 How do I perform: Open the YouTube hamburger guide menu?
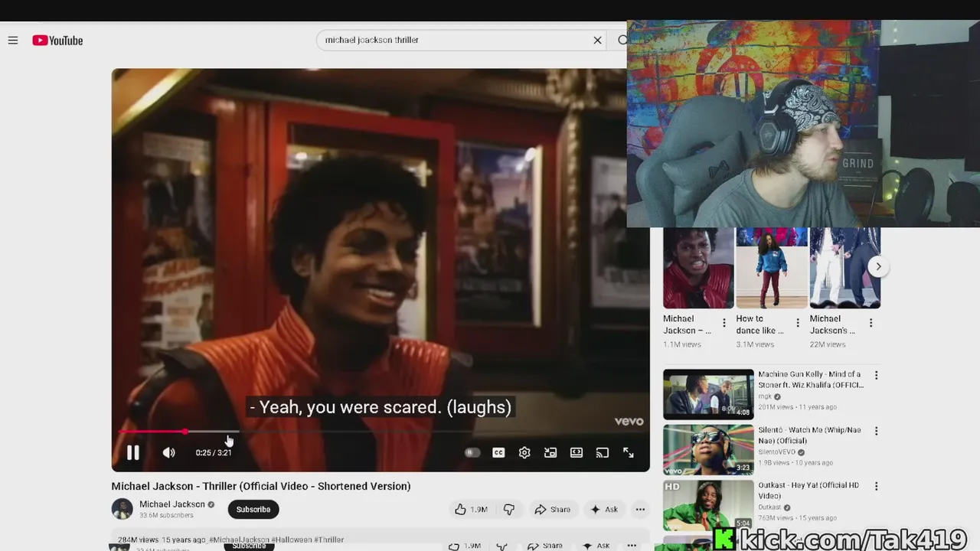point(13,41)
